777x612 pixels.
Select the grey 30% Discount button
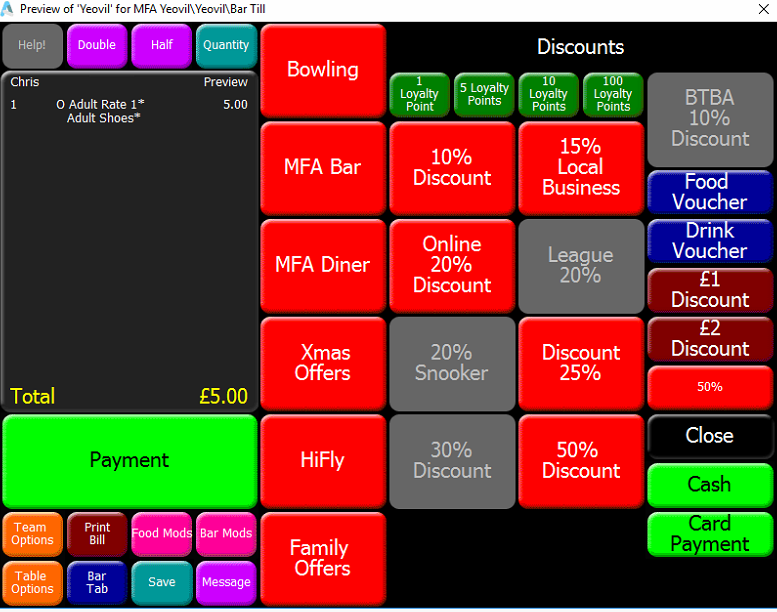coord(452,460)
